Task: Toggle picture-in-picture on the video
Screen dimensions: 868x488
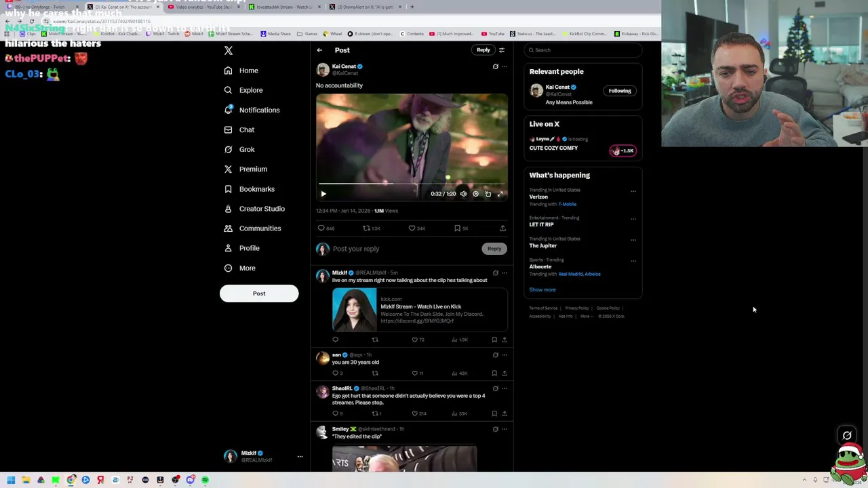Action: pyautogui.click(x=488, y=194)
